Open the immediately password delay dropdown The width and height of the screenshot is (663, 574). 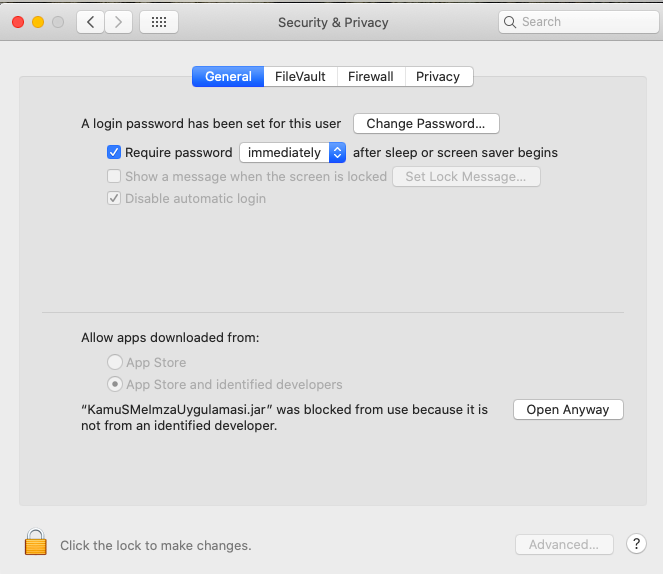[x=293, y=153]
